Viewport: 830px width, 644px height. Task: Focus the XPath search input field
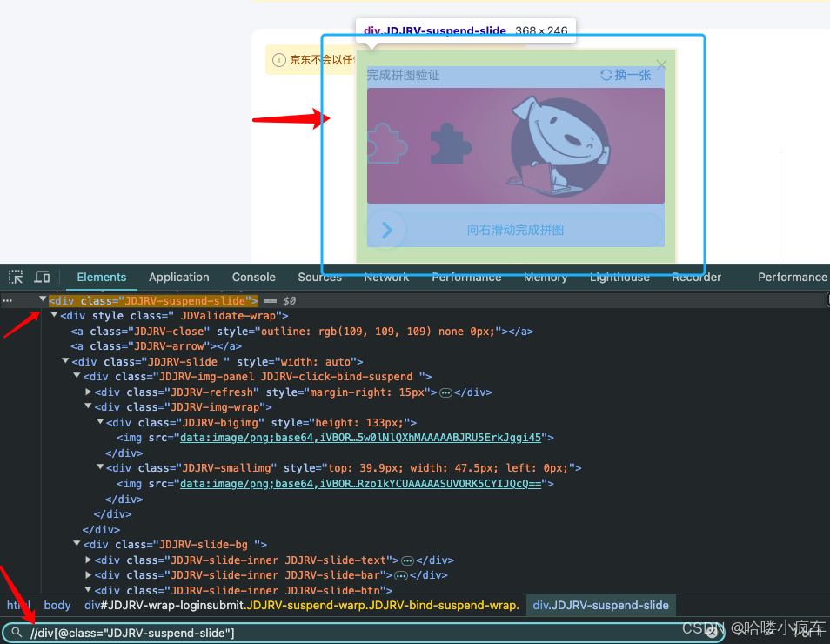coord(363,633)
